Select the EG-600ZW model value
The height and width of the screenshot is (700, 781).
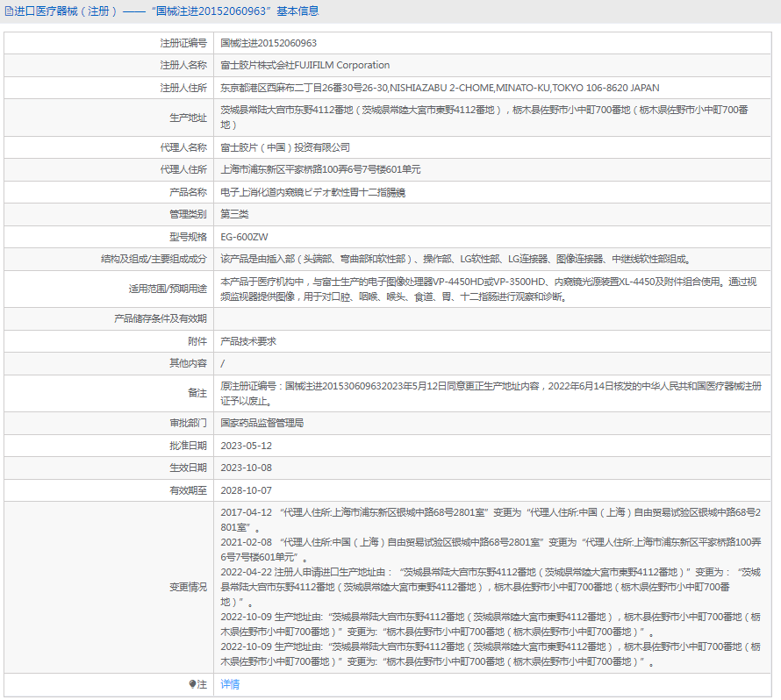coord(245,237)
